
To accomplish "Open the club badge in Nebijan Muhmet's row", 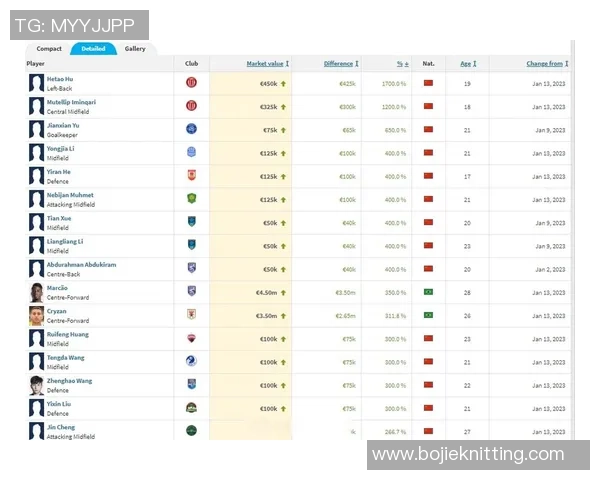I will 191,199.
